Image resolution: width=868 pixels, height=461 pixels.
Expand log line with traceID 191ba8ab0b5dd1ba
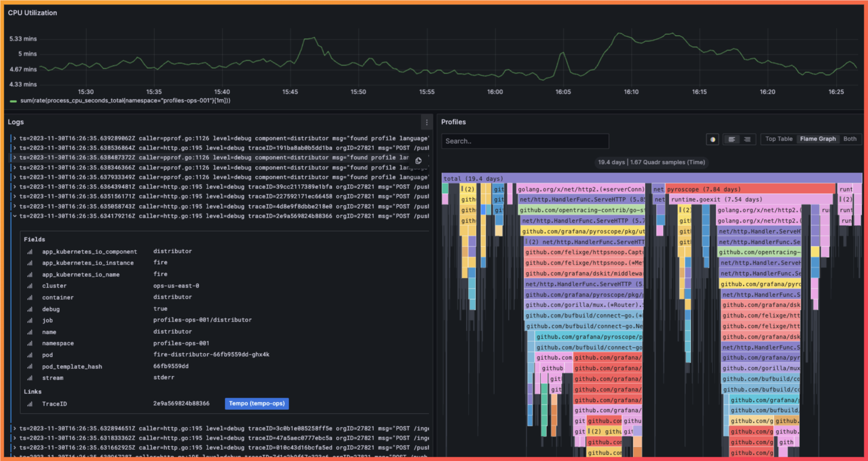click(x=15, y=148)
